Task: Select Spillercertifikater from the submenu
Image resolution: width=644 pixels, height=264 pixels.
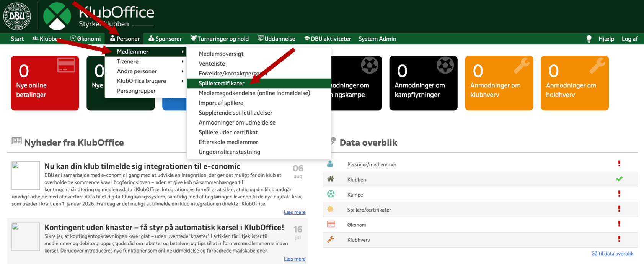Action: [221, 83]
